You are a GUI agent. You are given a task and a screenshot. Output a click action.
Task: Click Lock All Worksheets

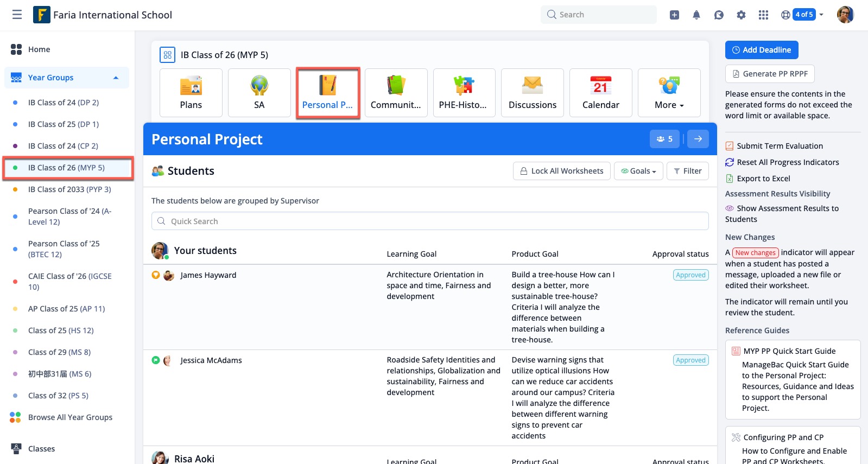tap(562, 171)
